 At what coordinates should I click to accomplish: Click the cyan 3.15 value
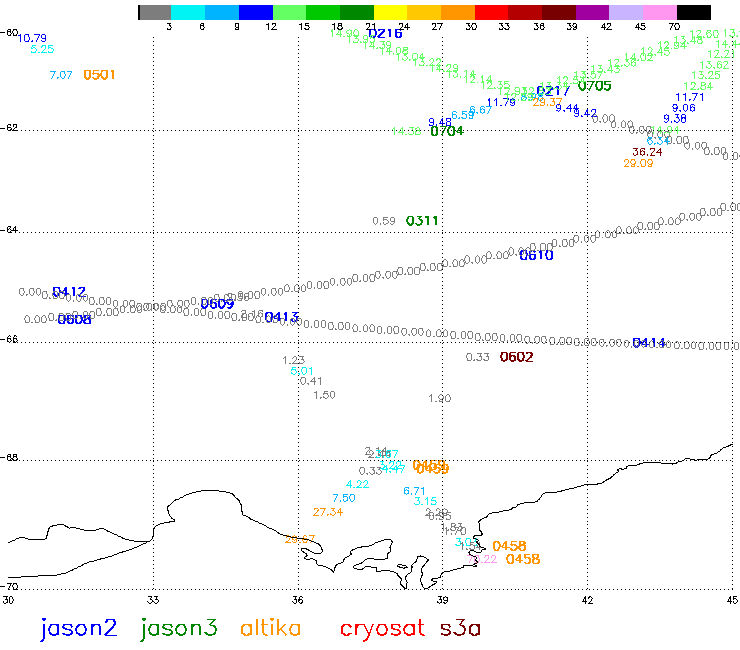(x=425, y=501)
